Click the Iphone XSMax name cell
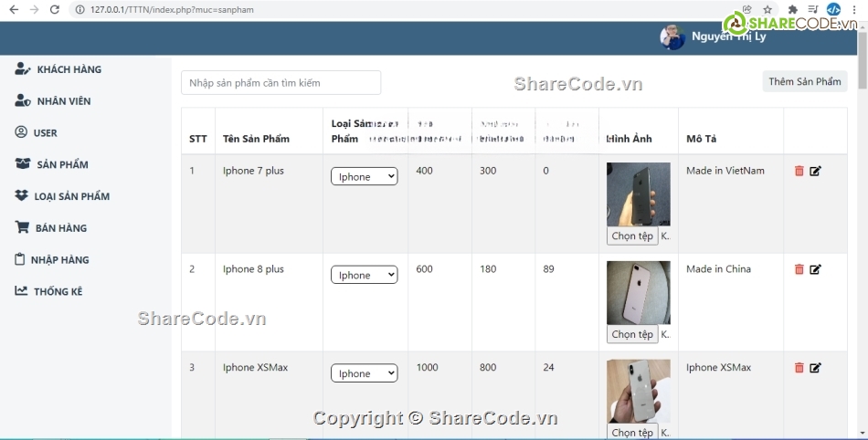The width and height of the screenshot is (868, 440). click(255, 367)
